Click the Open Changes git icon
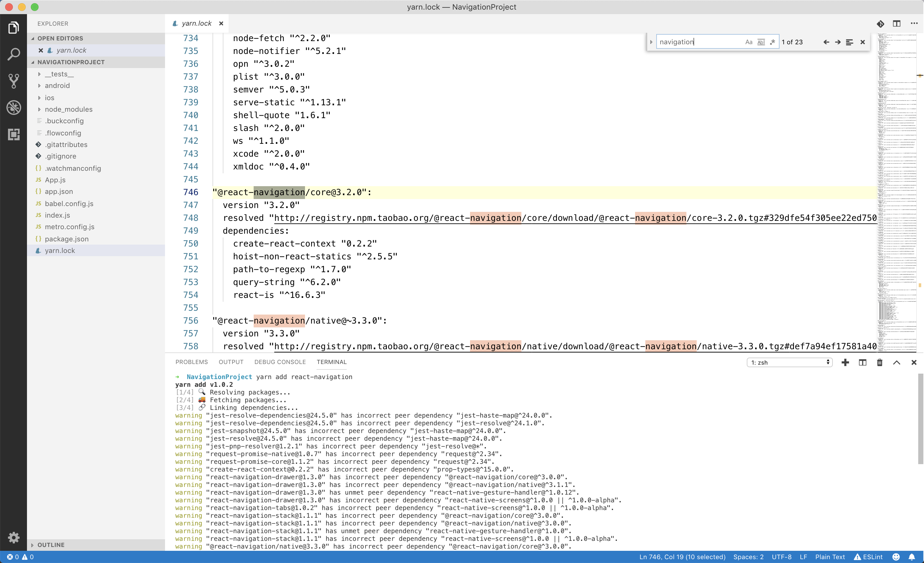The image size is (924, 563). (x=880, y=24)
